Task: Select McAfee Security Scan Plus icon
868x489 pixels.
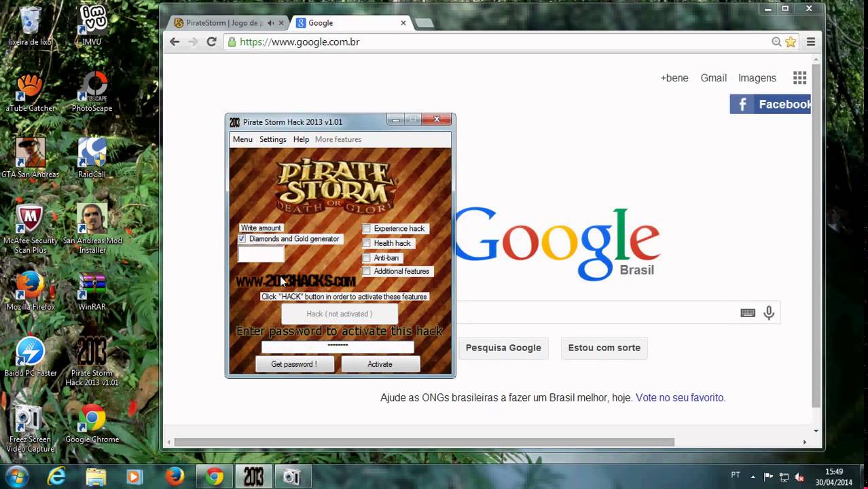Action: pos(30,229)
